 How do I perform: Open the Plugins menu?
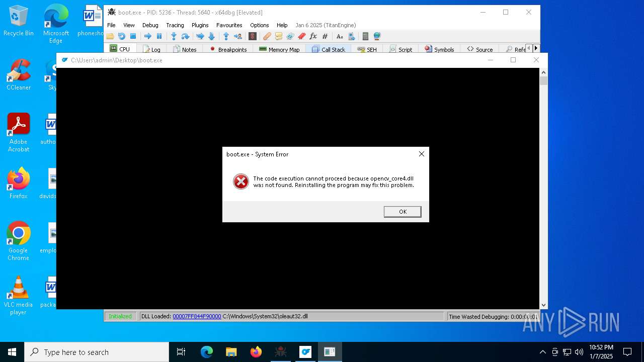pyautogui.click(x=200, y=25)
